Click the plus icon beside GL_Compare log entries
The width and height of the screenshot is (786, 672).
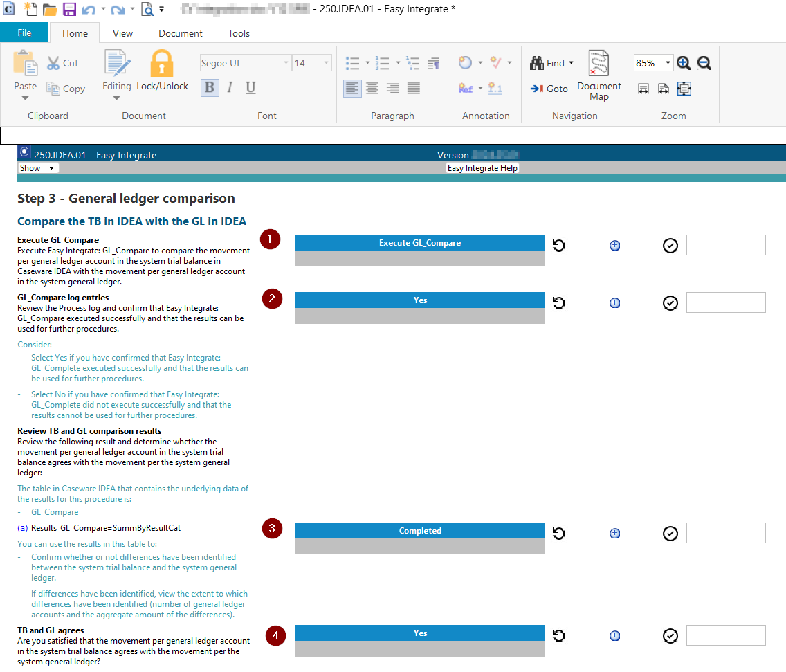click(x=614, y=302)
